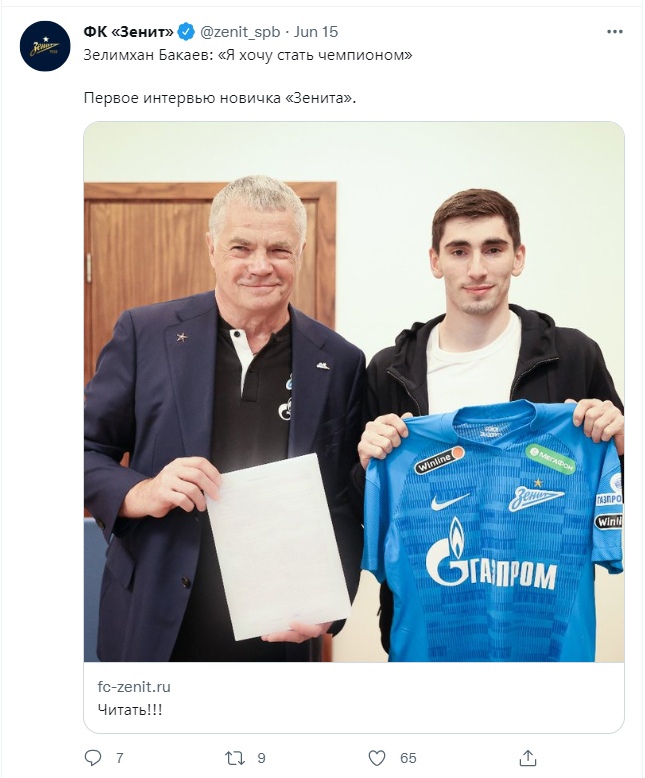Click the tweet headline about Зелимхан Бакаев
Viewport: 645px width, 778px height.
pos(248,55)
